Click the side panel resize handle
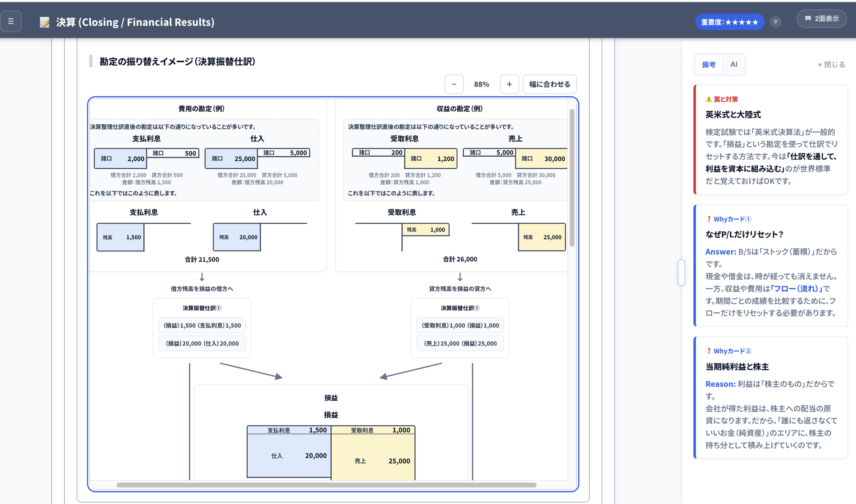 pyautogui.click(x=681, y=272)
